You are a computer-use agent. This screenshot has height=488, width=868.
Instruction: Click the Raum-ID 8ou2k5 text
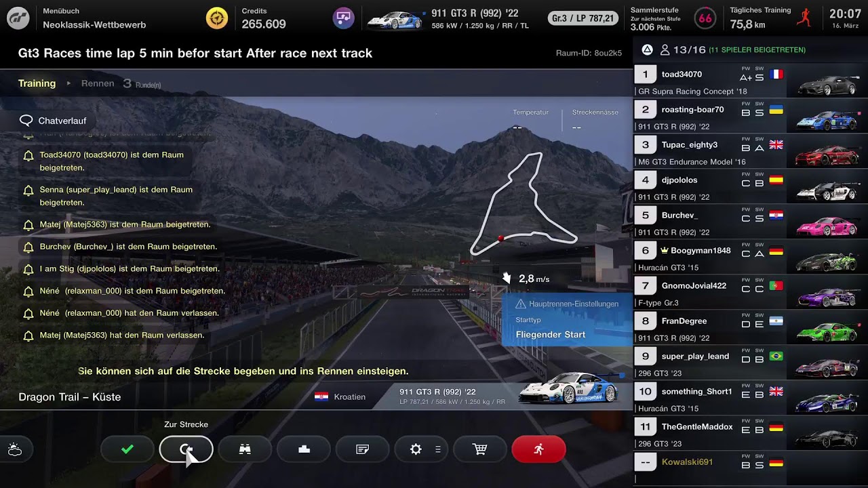pos(589,53)
